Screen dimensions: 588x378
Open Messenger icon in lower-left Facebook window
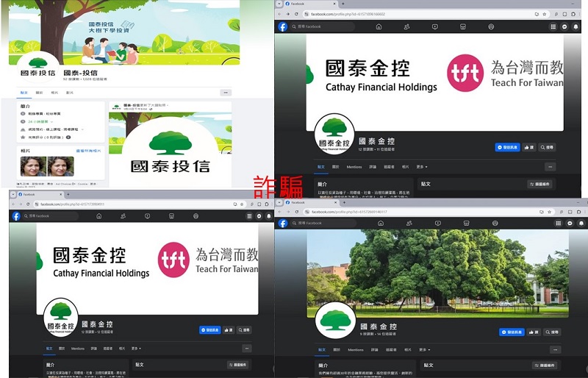[x=259, y=215]
